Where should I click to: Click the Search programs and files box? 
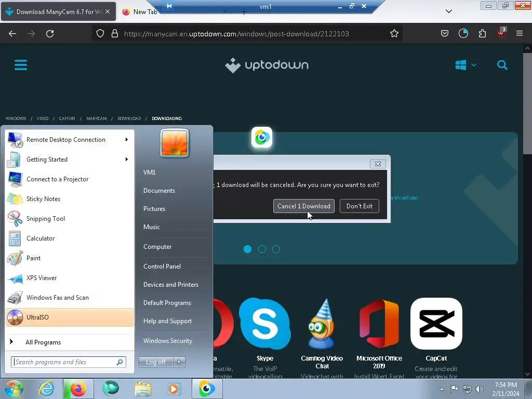pyautogui.click(x=69, y=362)
